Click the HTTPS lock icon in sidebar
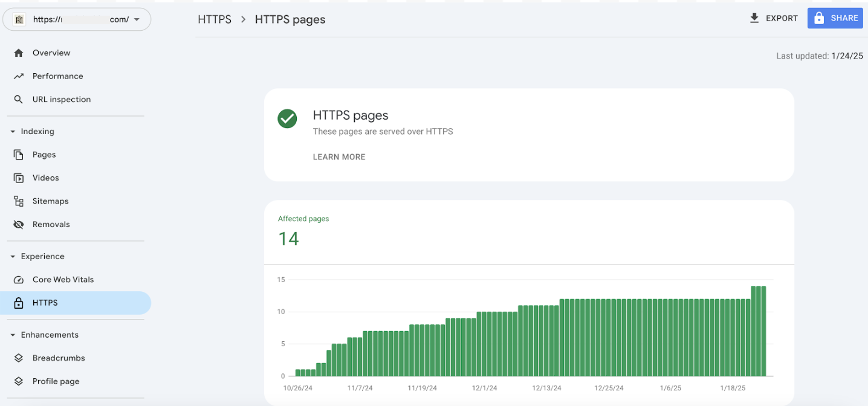This screenshot has height=406, width=868. (x=19, y=303)
